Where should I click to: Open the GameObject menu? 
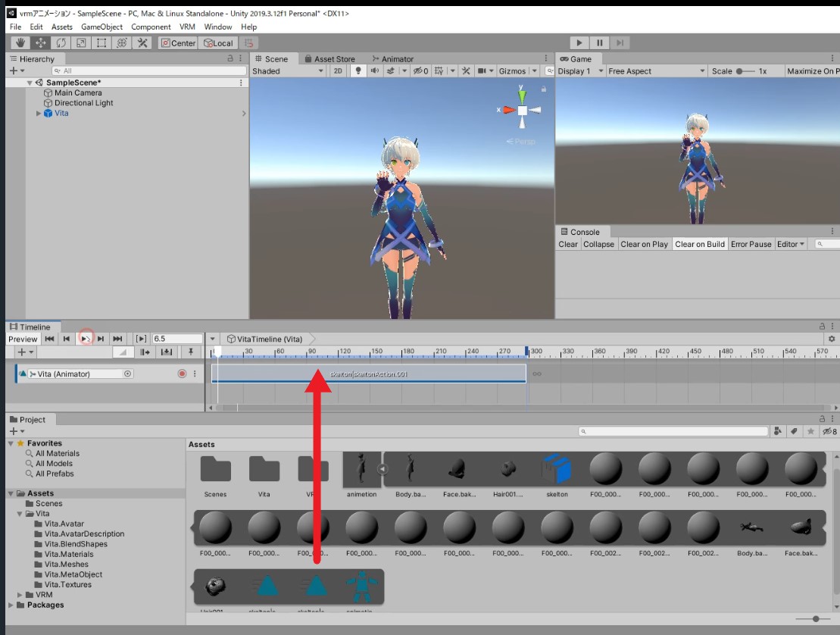tap(101, 27)
